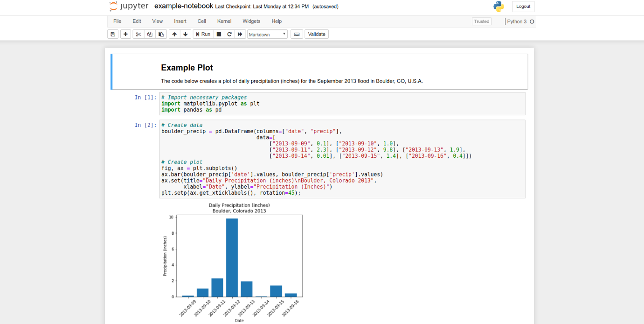This screenshot has width=644, height=324.
Task: Restart the kernel circular arrow icon
Action: point(229,34)
